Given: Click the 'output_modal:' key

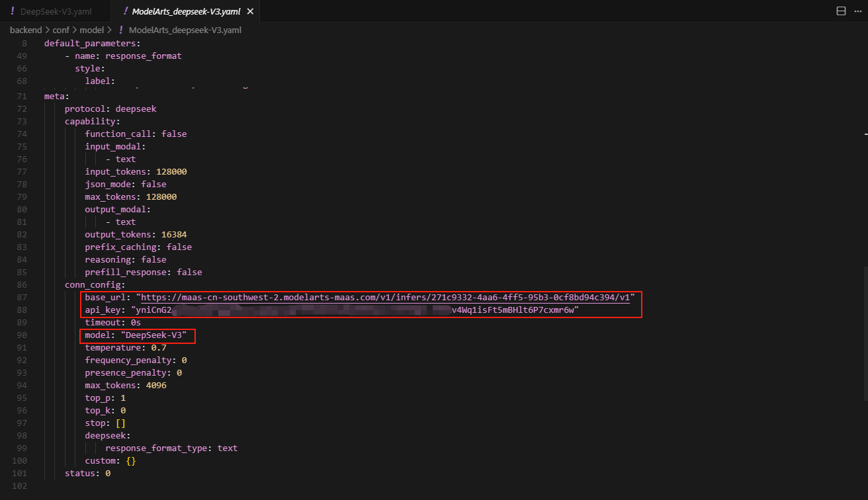Looking at the screenshot, I should tap(118, 209).
